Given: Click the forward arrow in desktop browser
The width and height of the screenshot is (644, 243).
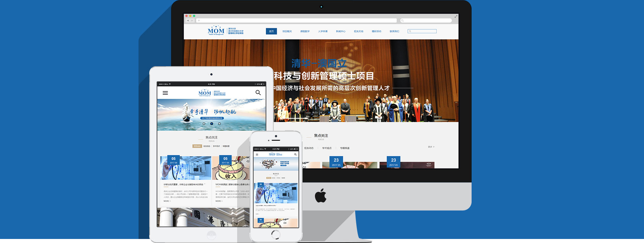Looking at the screenshot, I should tap(192, 21).
